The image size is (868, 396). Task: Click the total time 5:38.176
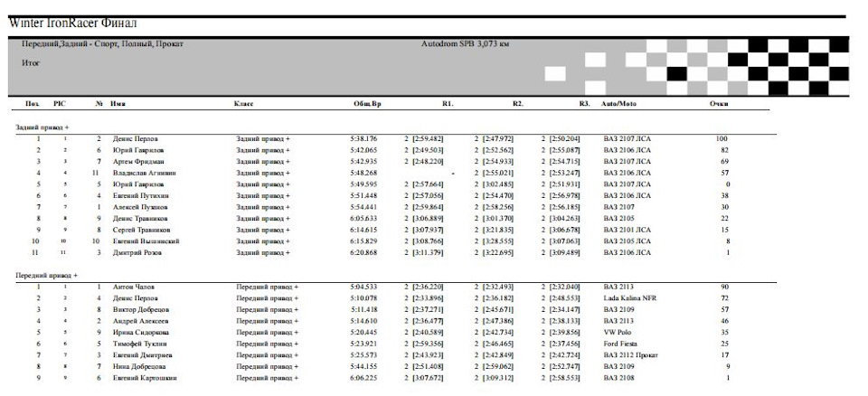[363, 139]
